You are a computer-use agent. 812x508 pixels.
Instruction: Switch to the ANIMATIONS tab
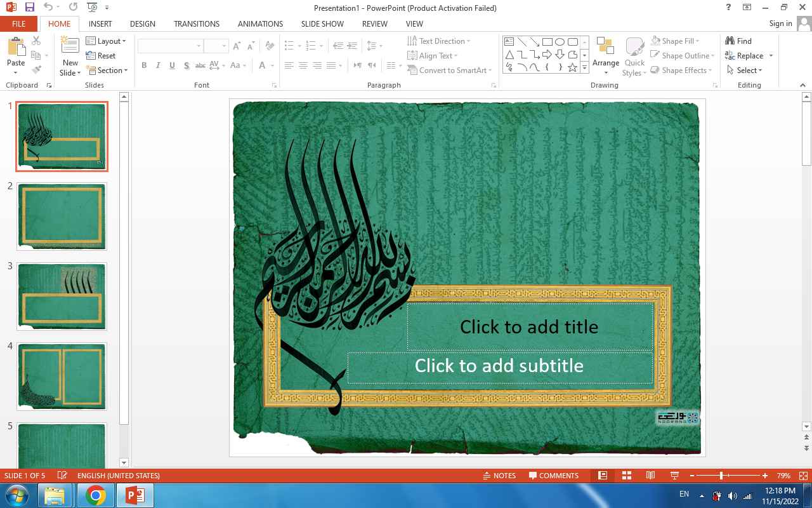click(260, 23)
